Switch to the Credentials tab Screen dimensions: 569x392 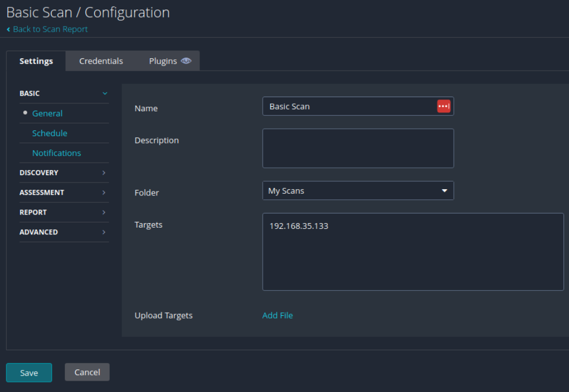pyautogui.click(x=101, y=61)
